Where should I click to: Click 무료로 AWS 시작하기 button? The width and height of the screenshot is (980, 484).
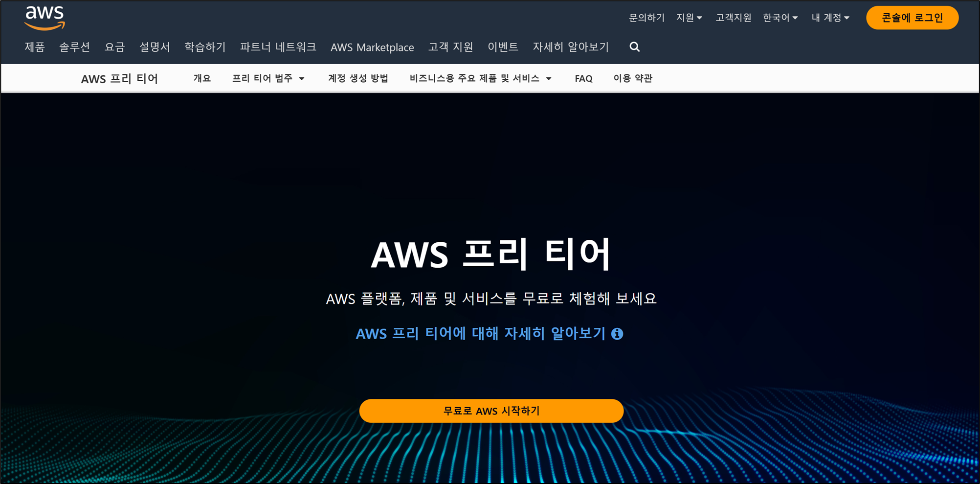[x=491, y=411]
